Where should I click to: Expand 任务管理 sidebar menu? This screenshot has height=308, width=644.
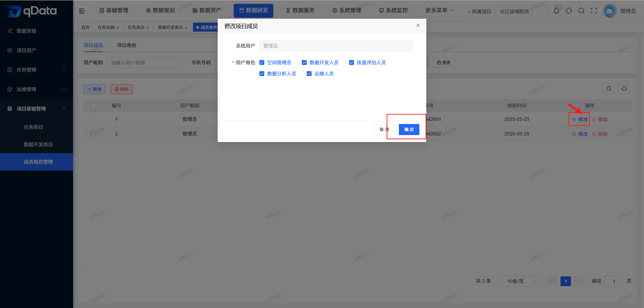(x=37, y=70)
